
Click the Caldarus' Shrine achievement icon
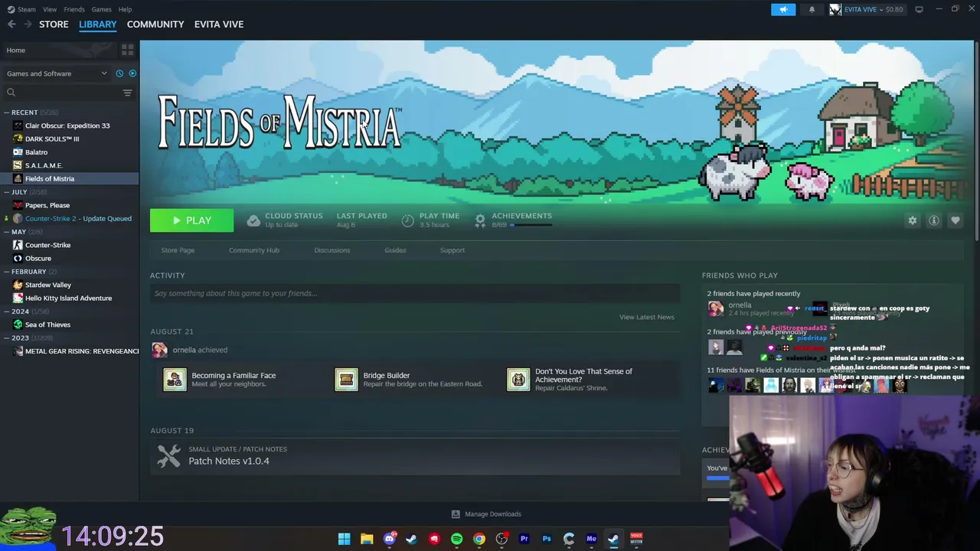(x=518, y=380)
